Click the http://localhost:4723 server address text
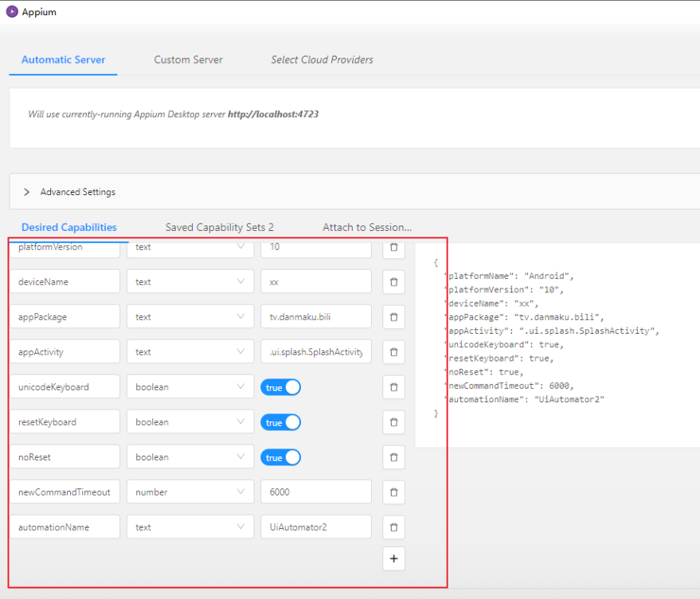 [273, 115]
